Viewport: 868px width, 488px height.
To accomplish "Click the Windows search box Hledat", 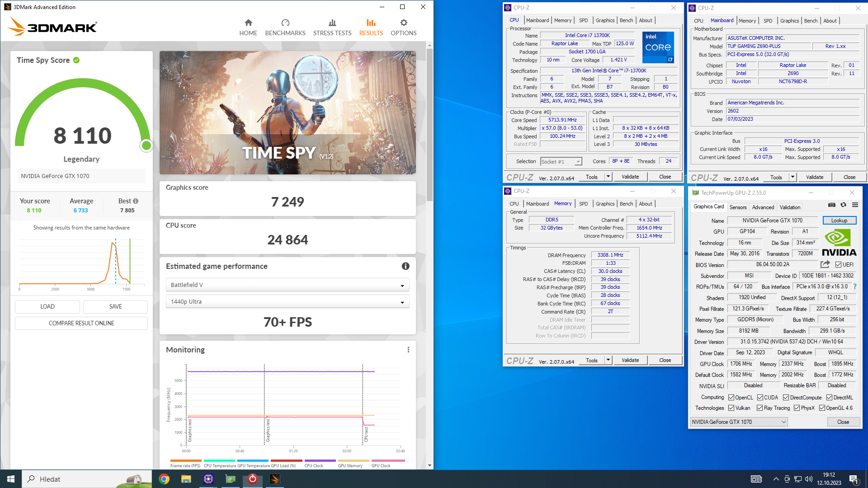I will [87, 479].
